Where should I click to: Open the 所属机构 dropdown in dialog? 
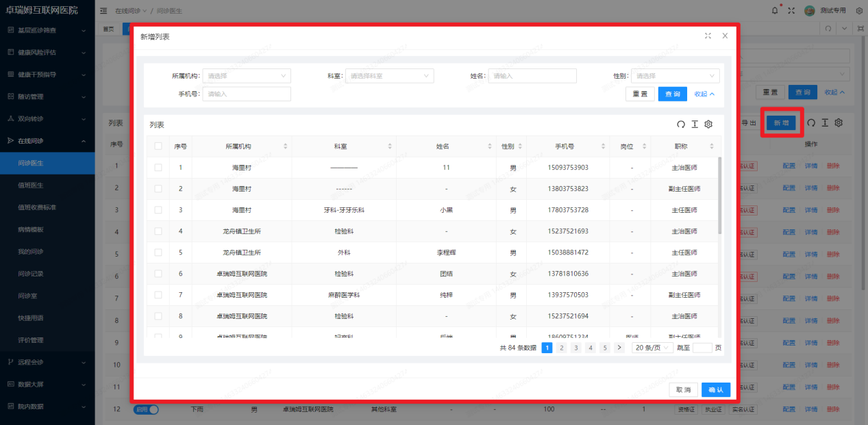(247, 76)
